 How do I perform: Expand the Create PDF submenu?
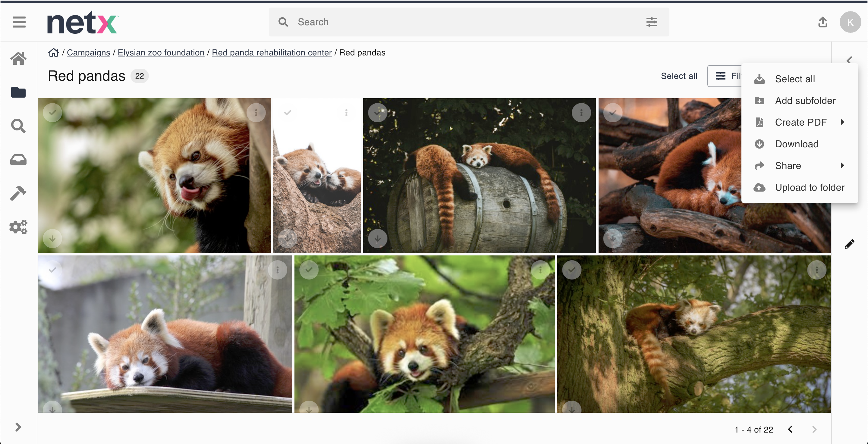coord(800,122)
